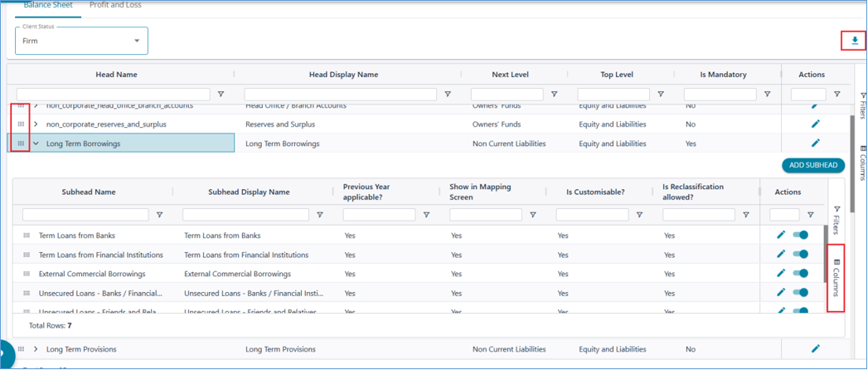
Task: Edit the Term Loans from Banks subhead
Action: point(781,235)
